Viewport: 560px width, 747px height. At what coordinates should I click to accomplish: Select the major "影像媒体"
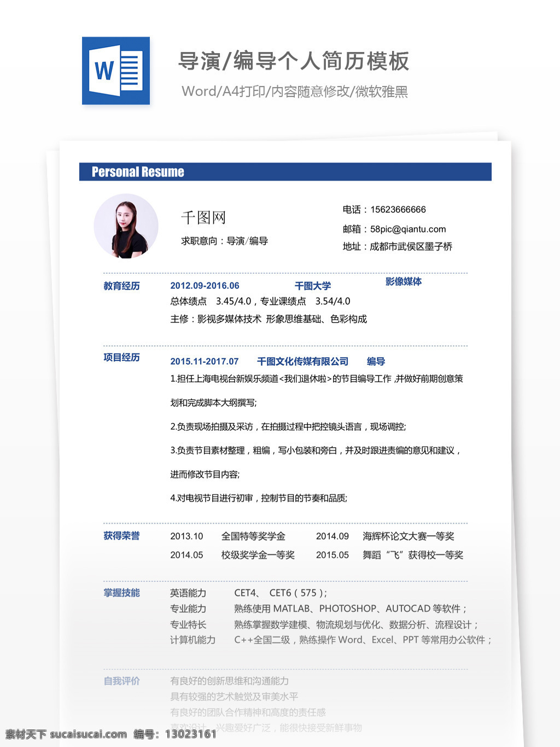[404, 281]
